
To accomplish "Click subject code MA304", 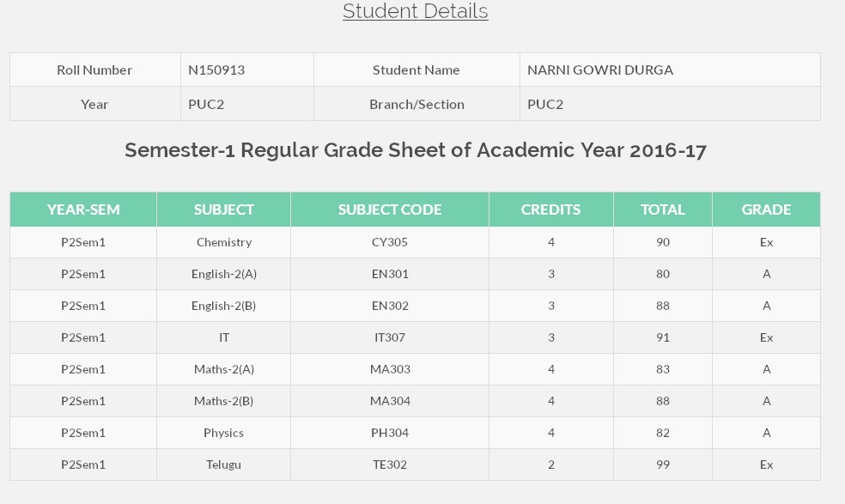I will (390, 402).
